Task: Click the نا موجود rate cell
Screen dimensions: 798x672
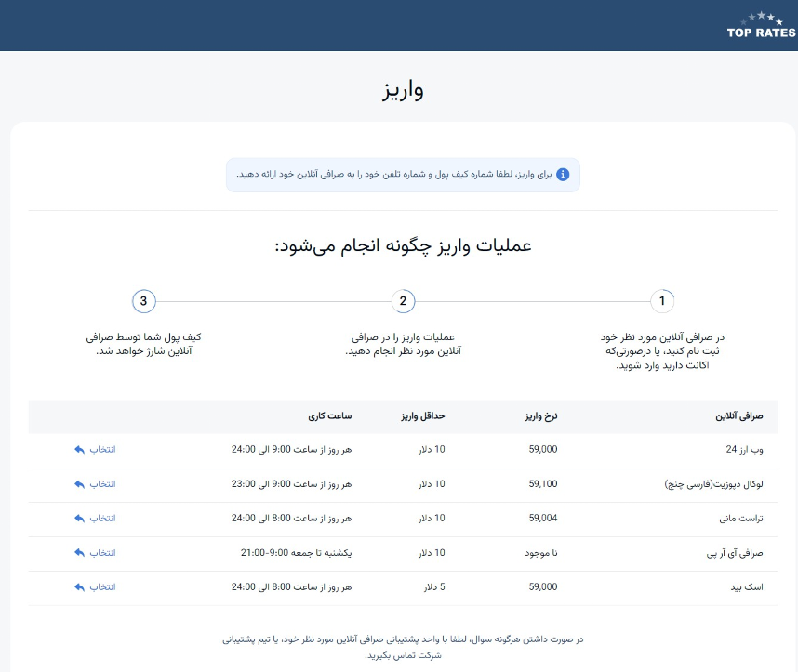Action: 541,553
